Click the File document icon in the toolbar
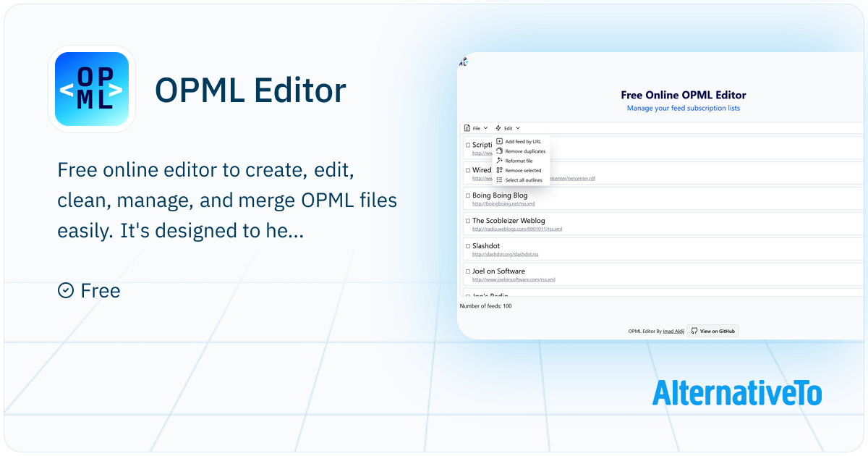The image size is (868, 456). (x=467, y=128)
